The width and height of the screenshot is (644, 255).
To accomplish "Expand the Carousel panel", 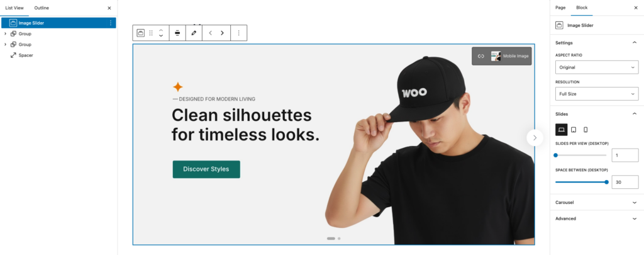I will (x=597, y=202).
